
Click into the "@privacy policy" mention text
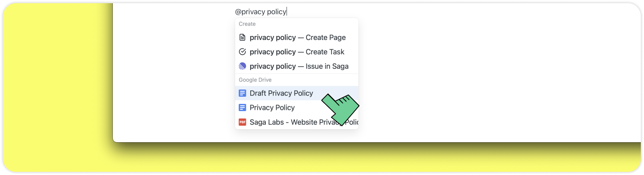(261, 12)
